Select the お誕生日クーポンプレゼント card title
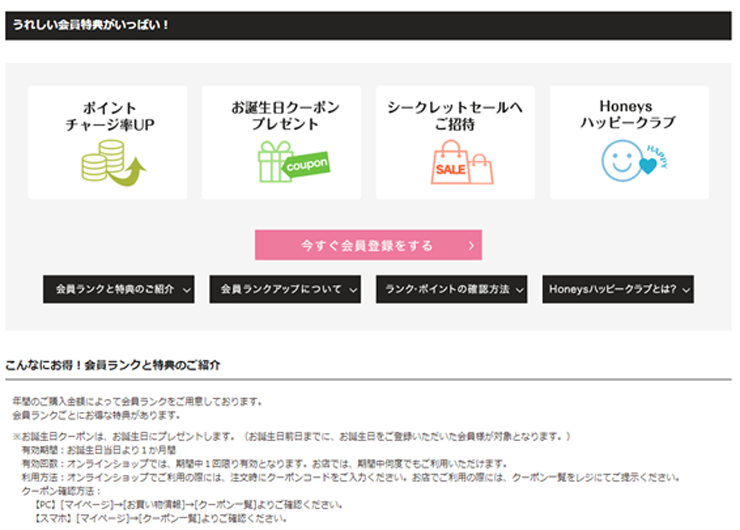 click(x=285, y=116)
